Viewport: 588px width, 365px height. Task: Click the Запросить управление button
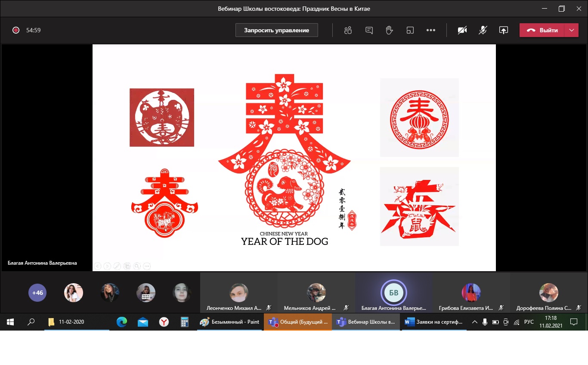[x=276, y=30]
